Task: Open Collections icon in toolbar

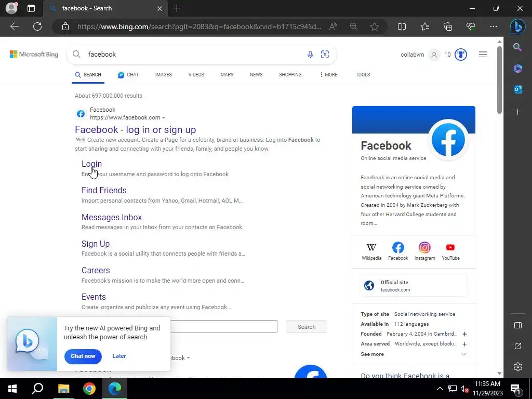Action: pos(448,26)
